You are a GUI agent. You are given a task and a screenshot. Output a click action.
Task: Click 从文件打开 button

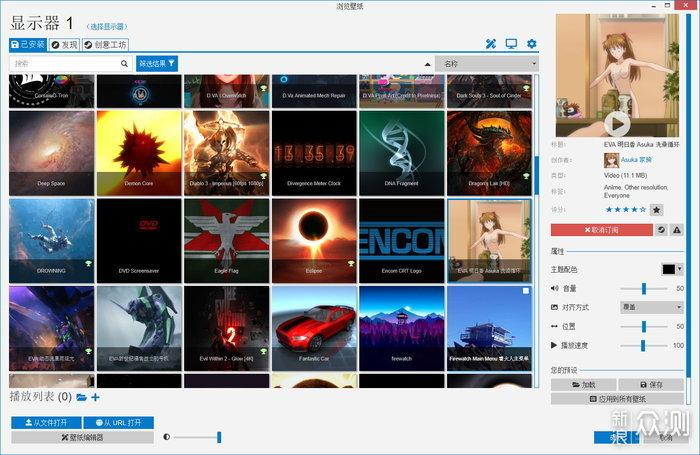pyautogui.click(x=46, y=422)
